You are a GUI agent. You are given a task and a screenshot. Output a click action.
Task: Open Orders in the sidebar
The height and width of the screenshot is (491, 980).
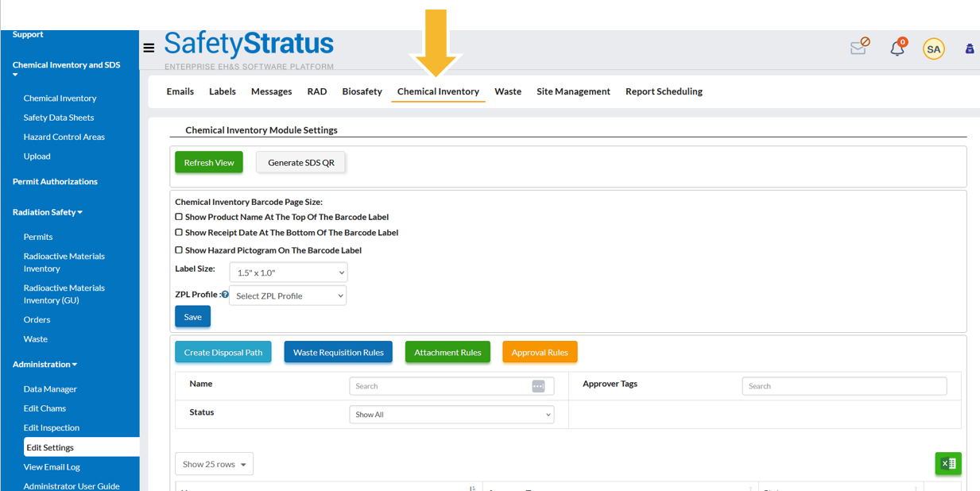pos(37,319)
